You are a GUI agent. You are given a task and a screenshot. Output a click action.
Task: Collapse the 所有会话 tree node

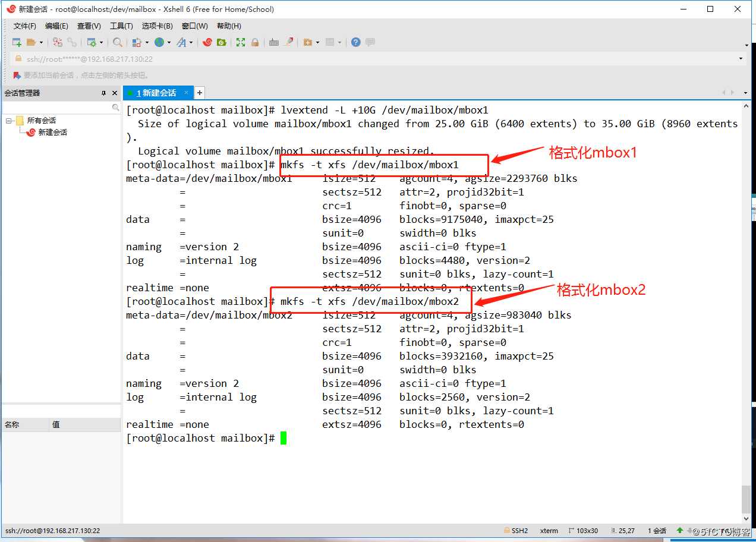click(9, 121)
